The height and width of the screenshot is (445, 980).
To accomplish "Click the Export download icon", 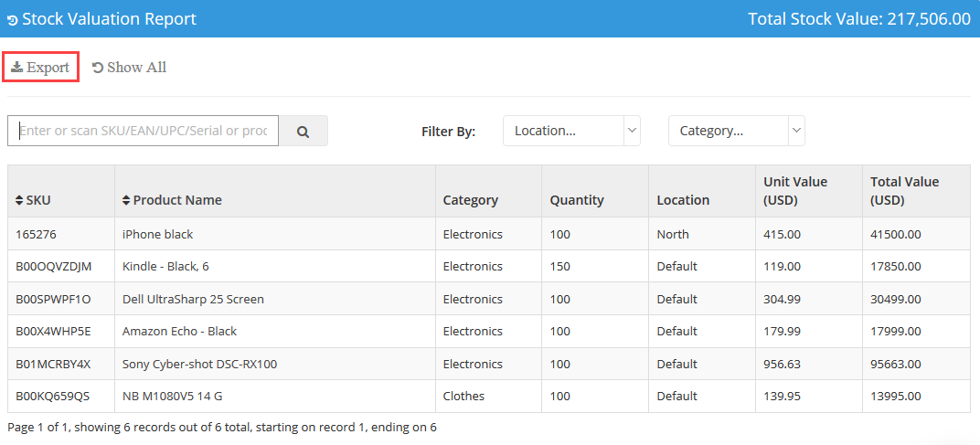I will coord(16,67).
